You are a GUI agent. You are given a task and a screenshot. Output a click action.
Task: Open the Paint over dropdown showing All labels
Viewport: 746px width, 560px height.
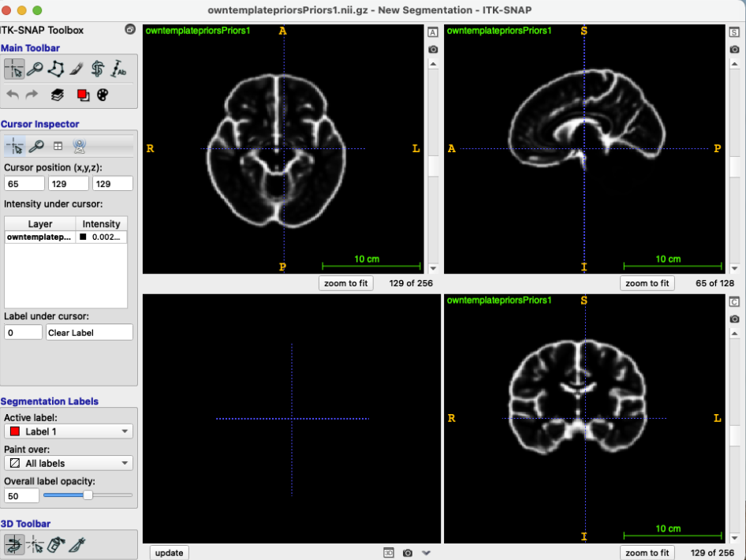pos(67,463)
